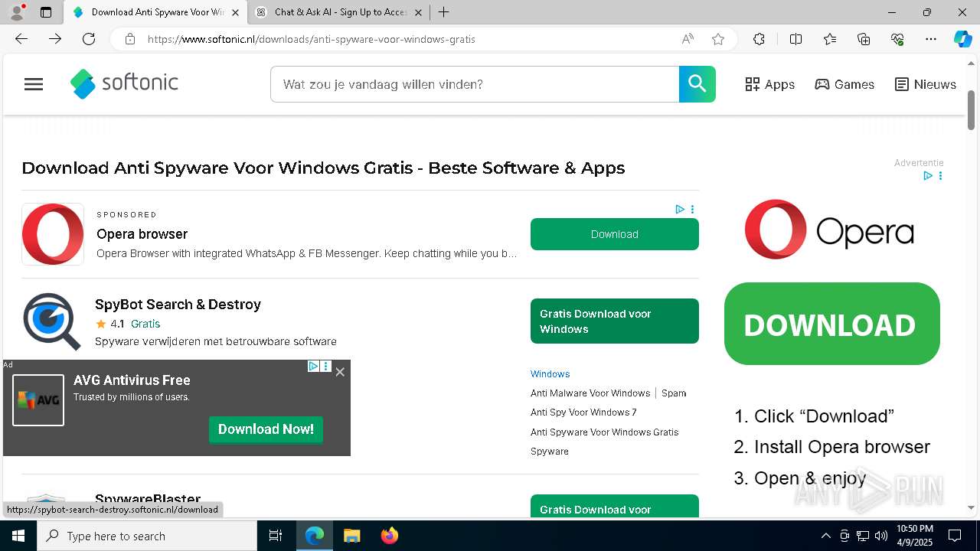Close the AVG Antivirus Free ad
The image size is (980, 551).
tap(340, 372)
